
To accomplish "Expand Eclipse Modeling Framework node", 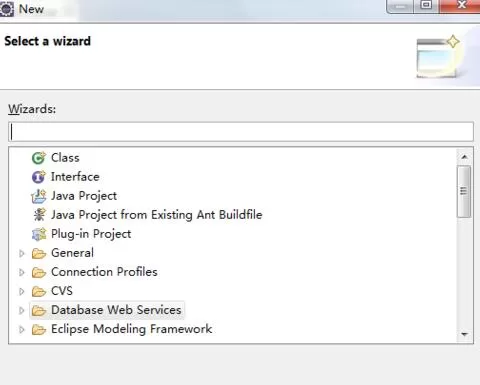I will coord(22,330).
